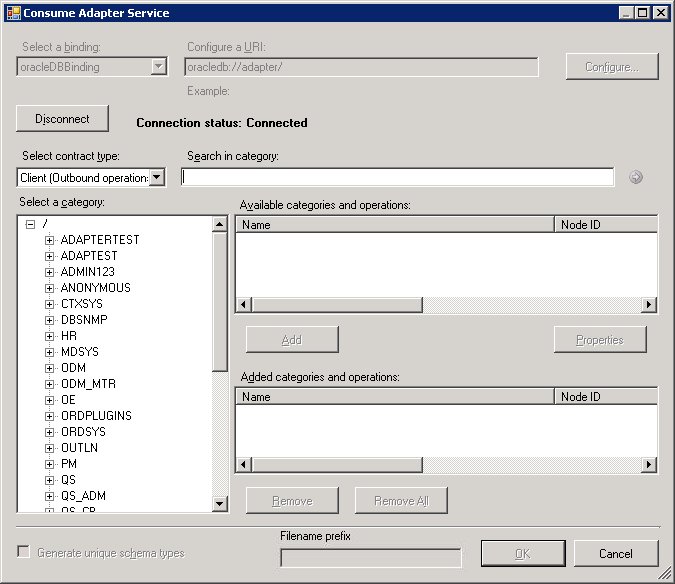Click the Filename prefix field

[x=371, y=558]
